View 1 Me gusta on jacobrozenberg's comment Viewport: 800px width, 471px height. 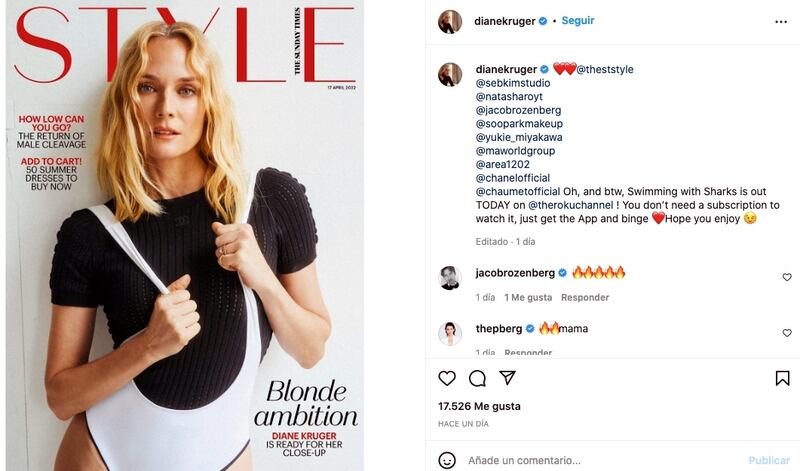tap(528, 297)
